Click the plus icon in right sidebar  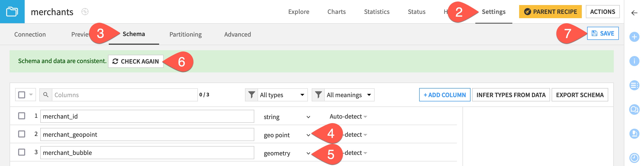[634, 37]
